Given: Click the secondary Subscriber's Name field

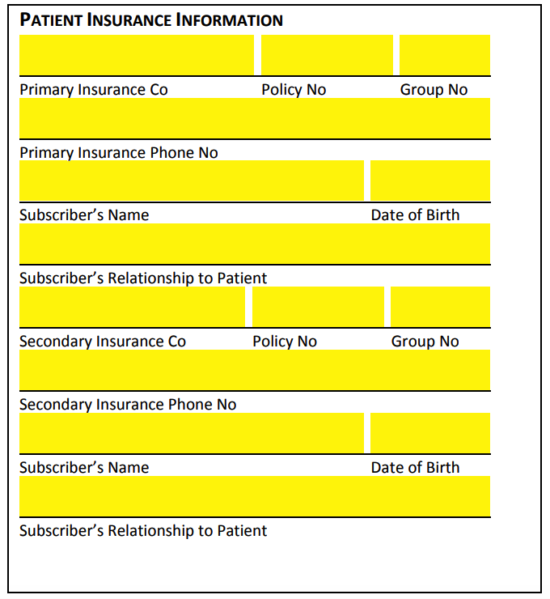Looking at the screenshot, I should point(192,433).
